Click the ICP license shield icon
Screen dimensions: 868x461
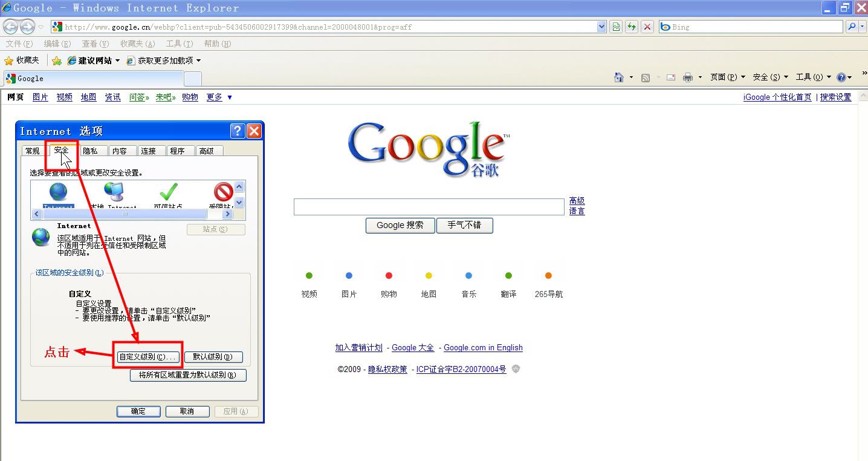[516, 369]
